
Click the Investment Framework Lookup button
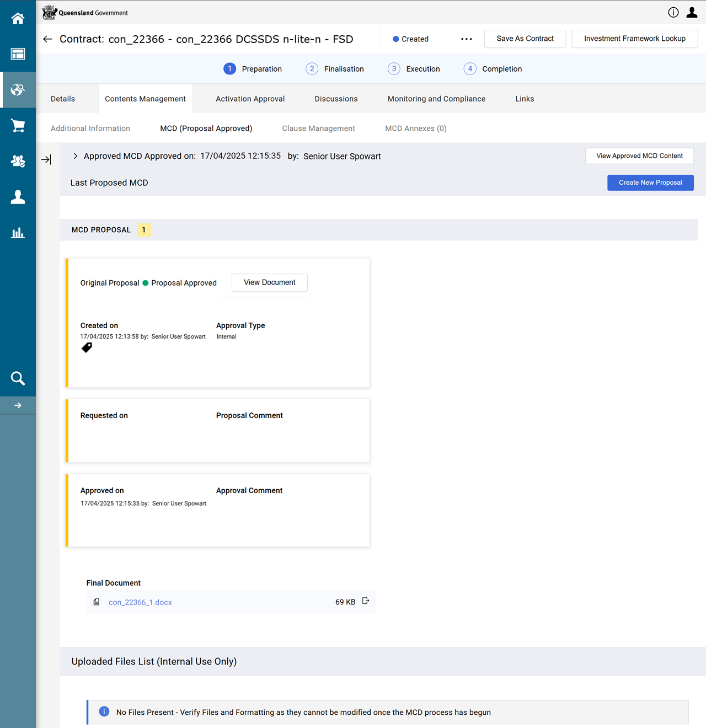634,39
